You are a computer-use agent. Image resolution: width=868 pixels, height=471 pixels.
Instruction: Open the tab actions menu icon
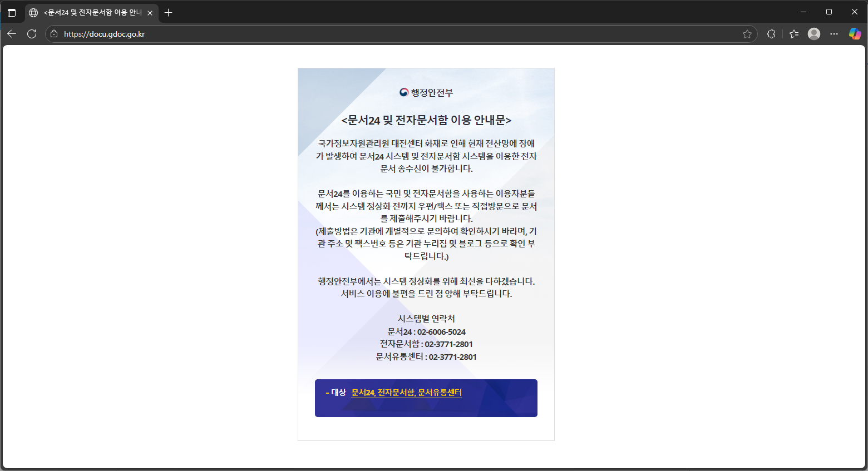(x=12, y=13)
